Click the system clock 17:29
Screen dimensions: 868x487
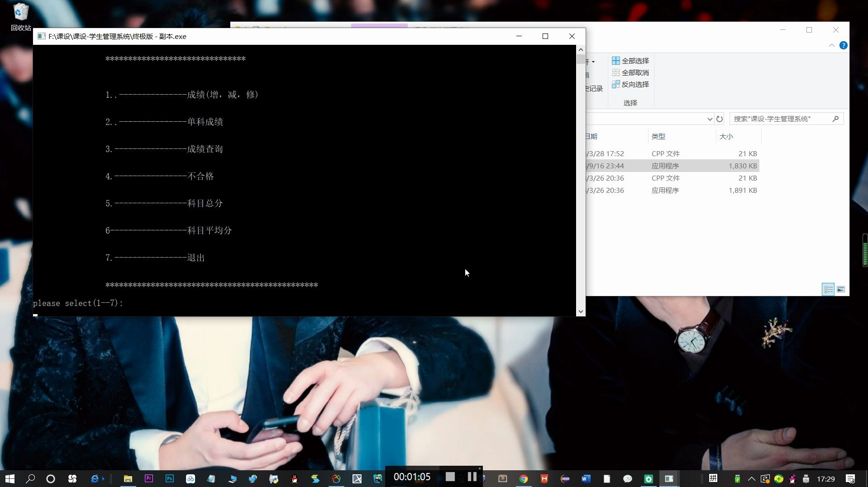[x=826, y=478]
